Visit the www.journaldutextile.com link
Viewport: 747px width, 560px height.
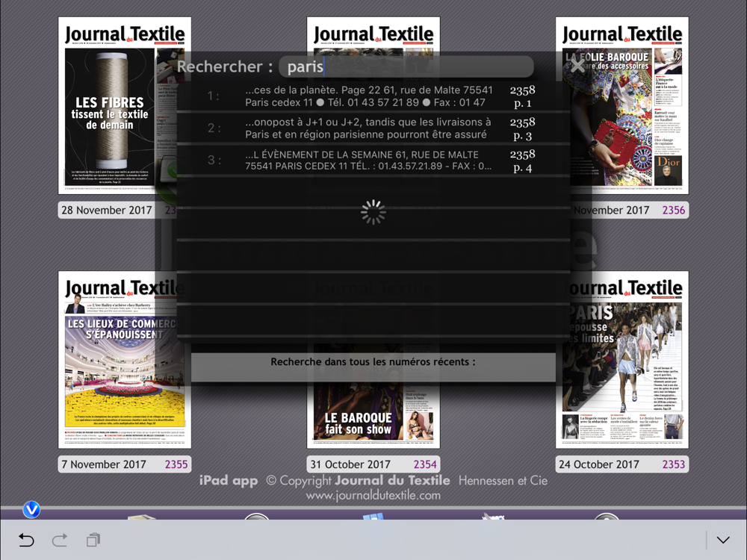point(373,495)
